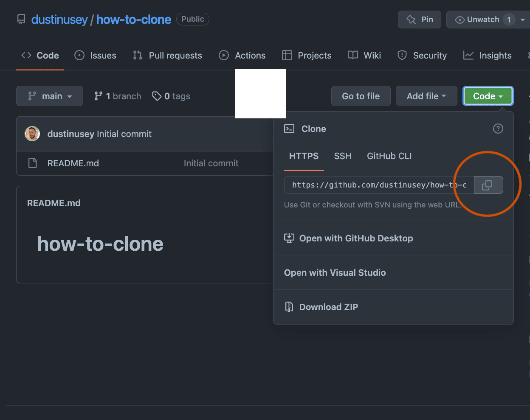The image size is (530, 420).
Task: Click the repository book icon next to dustinusey
Action: click(21, 19)
